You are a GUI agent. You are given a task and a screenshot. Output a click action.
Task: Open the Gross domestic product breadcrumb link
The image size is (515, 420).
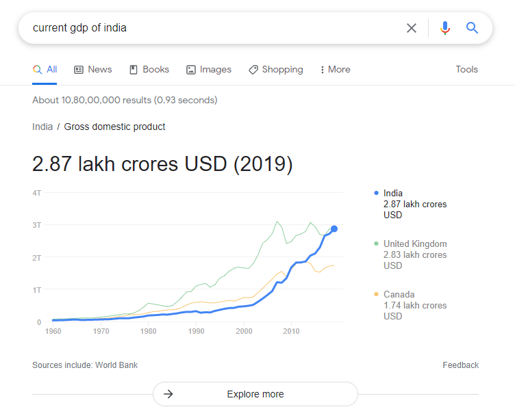coord(114,127)
